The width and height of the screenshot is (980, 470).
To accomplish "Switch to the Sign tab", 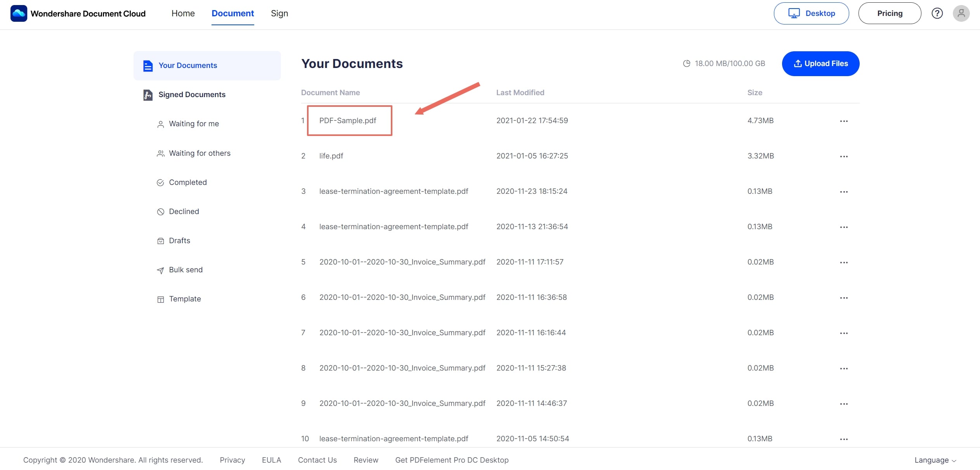I will pos(279,13).
